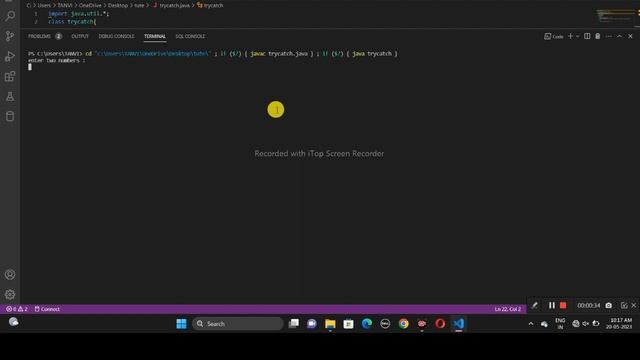This screenshot has width=640, height=360.
Task: Open the clock and date flyout
Action: (x=619, y=324)
